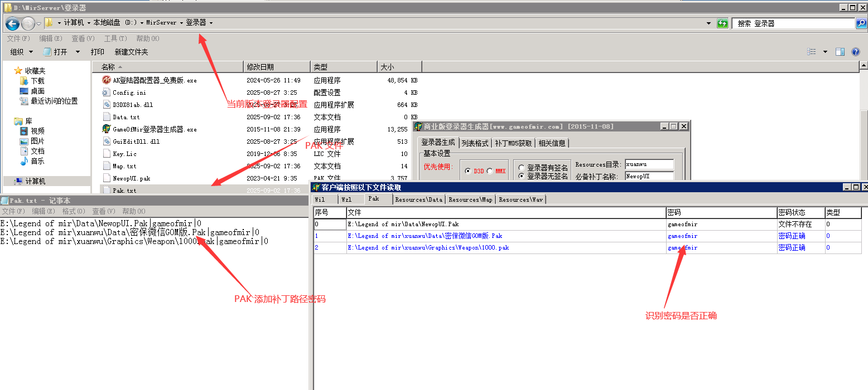Screen dimensions: 868x390
Task: Open Explorer help question mark icon
Action: 855,52
